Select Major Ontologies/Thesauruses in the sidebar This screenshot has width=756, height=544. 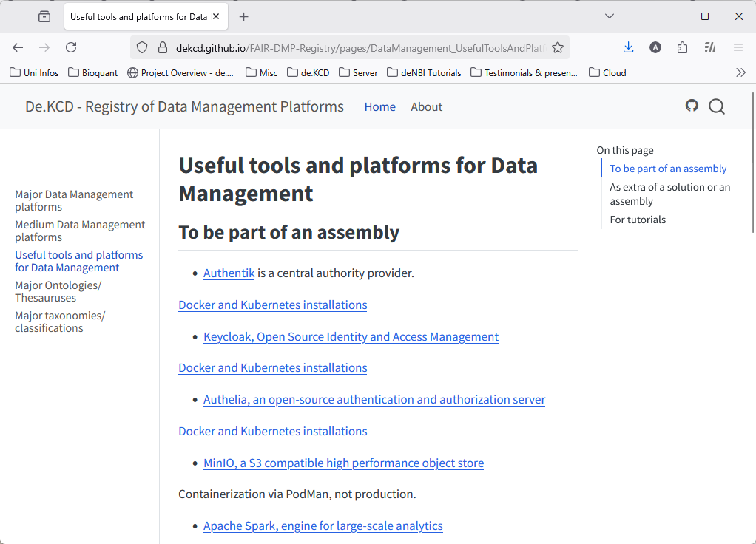pos(58,291)
